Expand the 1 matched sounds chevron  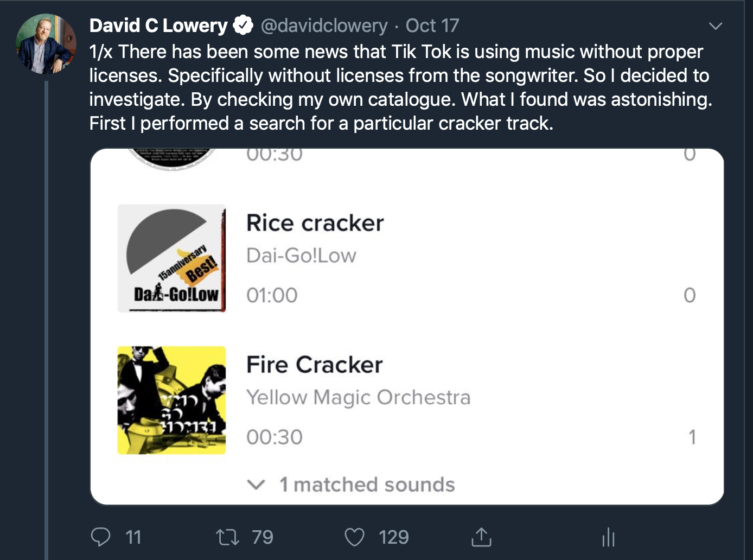tap(256, 484)
